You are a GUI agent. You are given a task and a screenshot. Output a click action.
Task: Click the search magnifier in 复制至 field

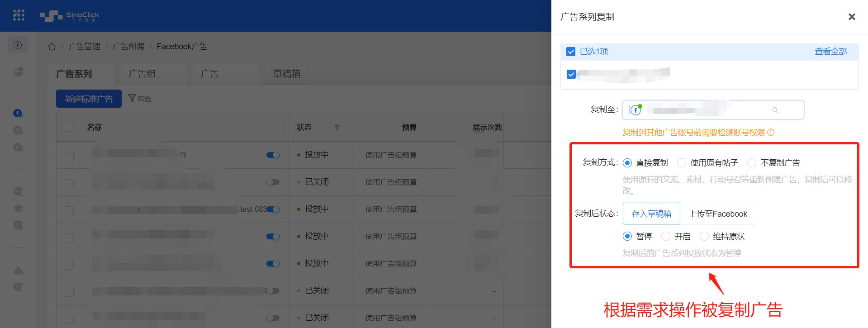coord(775,110)
